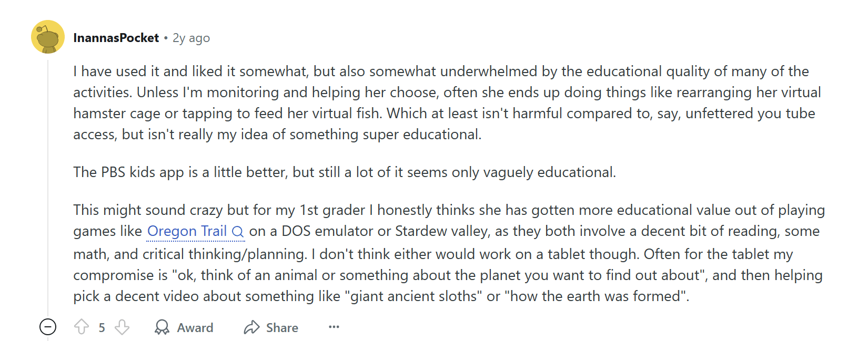
Task: Click the paragraph mentioning the PBS kids app
Action: (344, 172)
